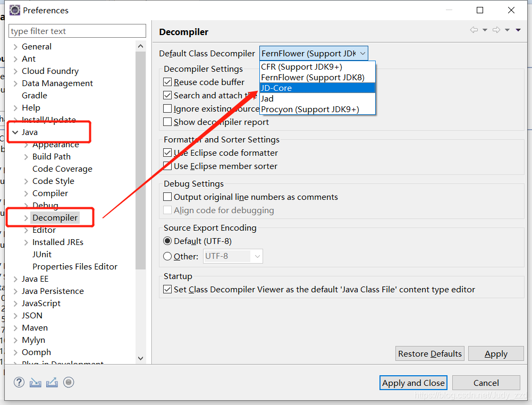Toggle Set Class Decompiler Viewer as default checkbox
Image resolution: width=532 pixels, height=405 pixels.
pyautogui.click(x=167, y=289)
